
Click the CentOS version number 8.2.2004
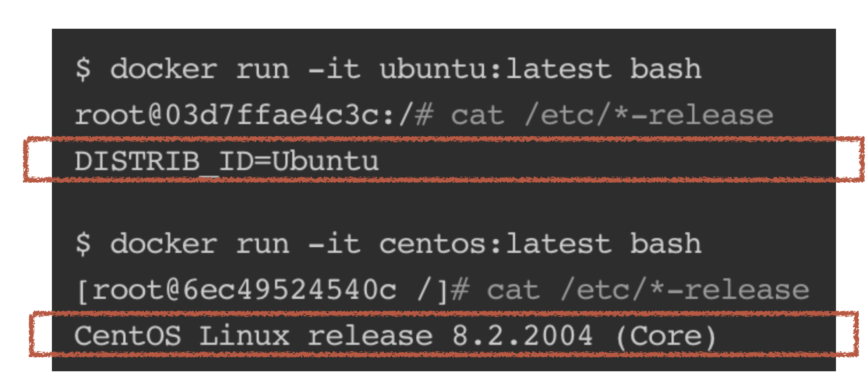tap(522, 336)
